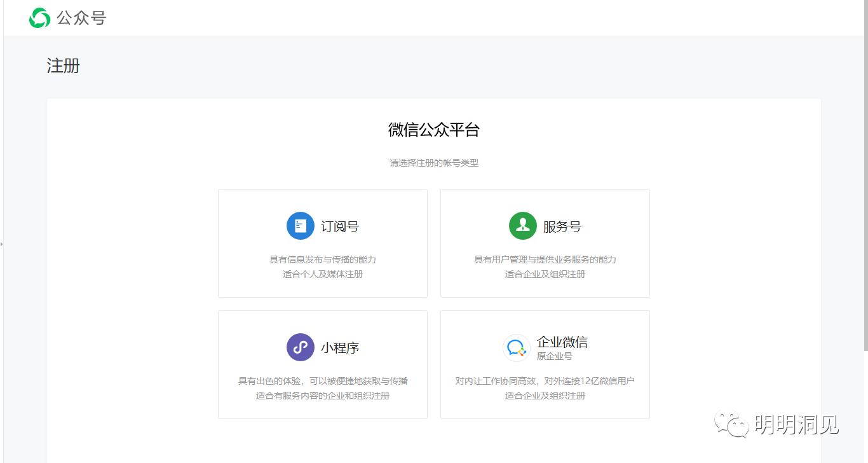Choose the 企业微信 account type card
Viewport: 868px width, 463px height.
(x=545, y=364)
